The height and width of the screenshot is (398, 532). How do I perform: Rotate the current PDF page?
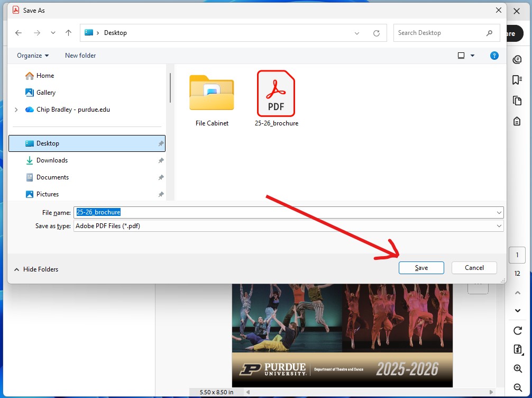click(x=517, y=330)
